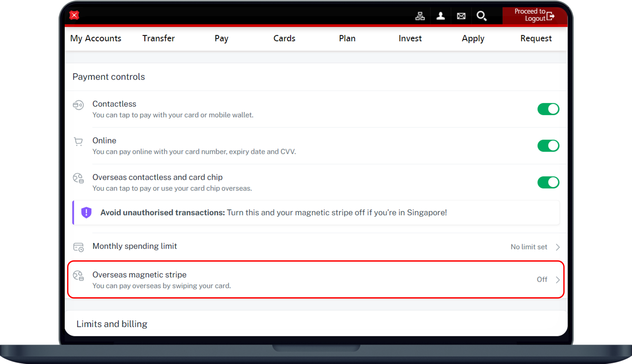Open the profile person icon
The width and height of the screenshot is (632, 364).
pos(440,16)
